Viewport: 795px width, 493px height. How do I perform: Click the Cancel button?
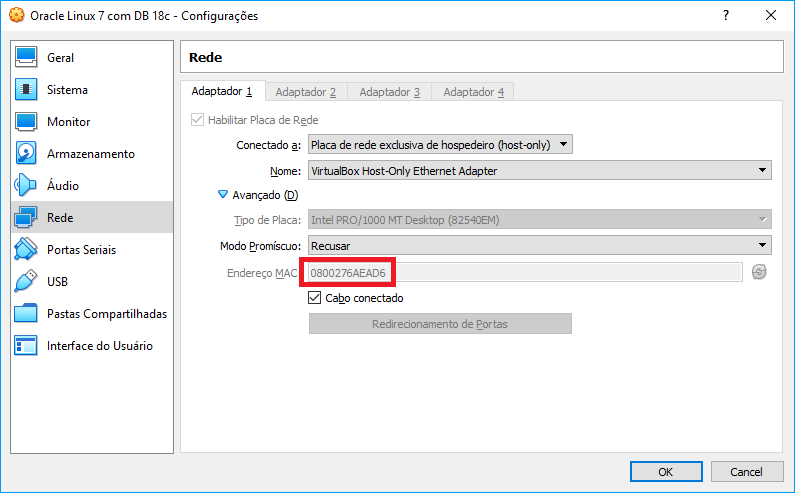pyautogui.click(x=746, y=472)
